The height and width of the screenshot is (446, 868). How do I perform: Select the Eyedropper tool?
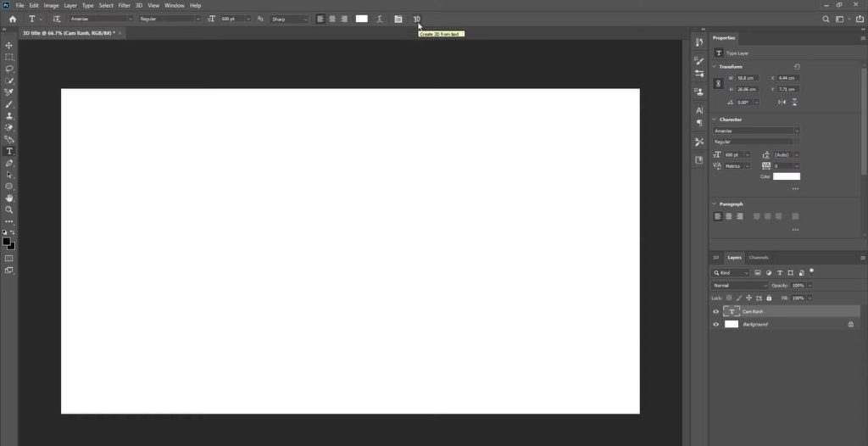8,92
